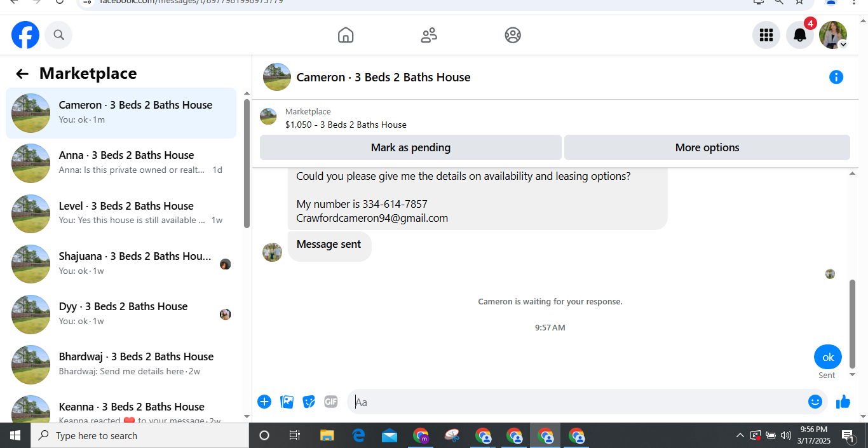Open the account profile picture menu

click(x=833, y=35)
